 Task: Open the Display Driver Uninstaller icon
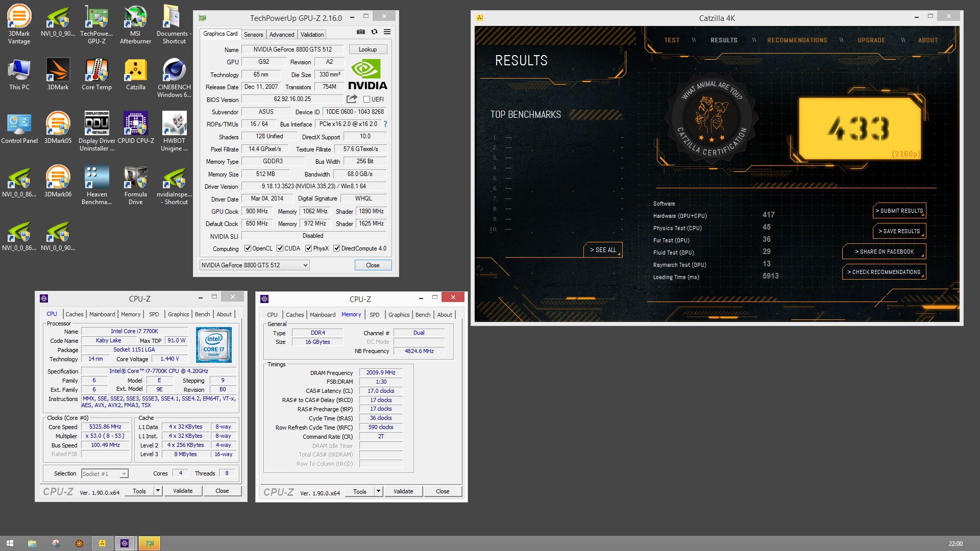tap(96, 132)
